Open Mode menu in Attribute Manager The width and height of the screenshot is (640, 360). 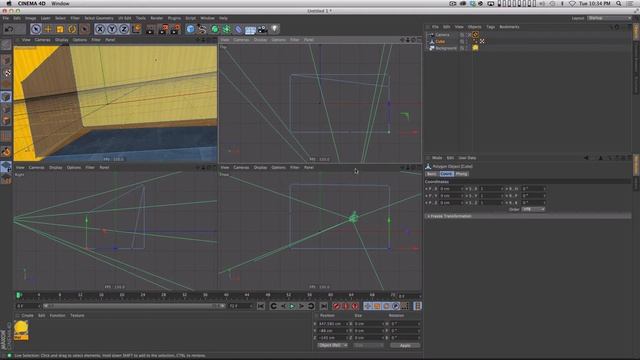pyautogui.click(x=437, y=158)
